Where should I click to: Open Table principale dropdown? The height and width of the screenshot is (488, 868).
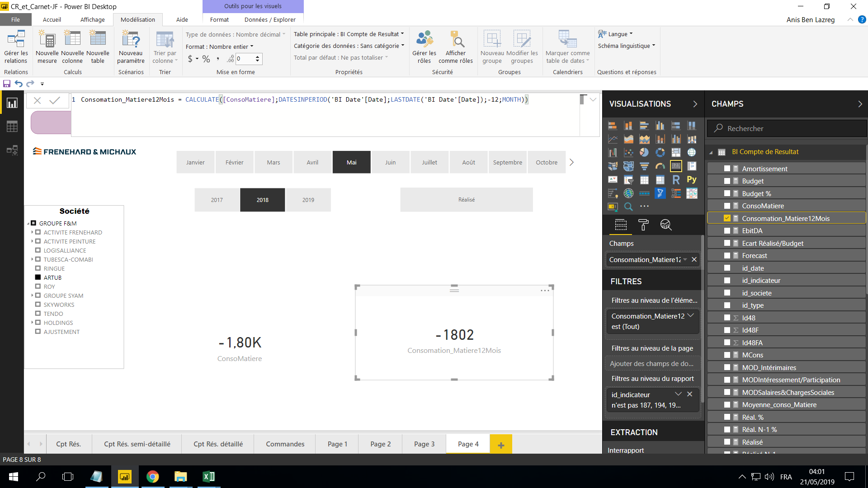[x=349, y=34]
